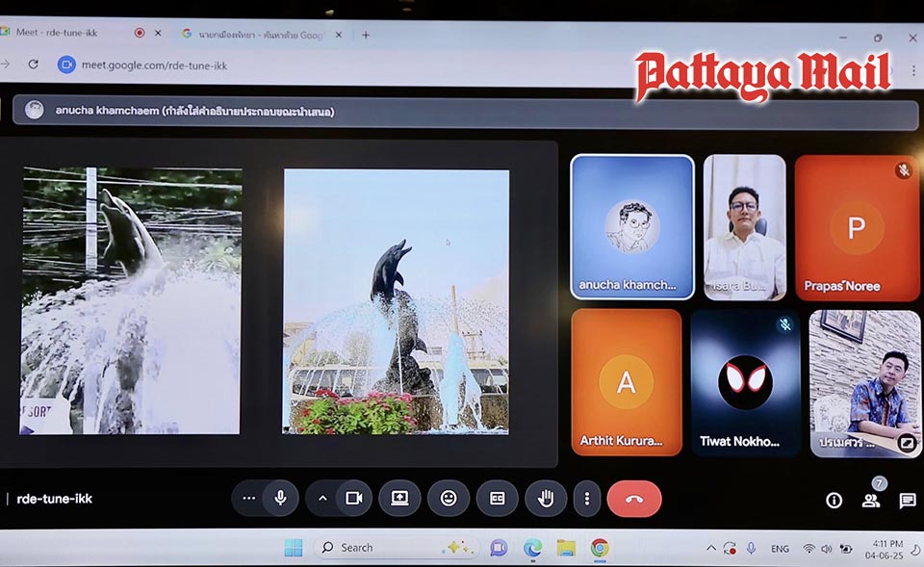924x567 pixels.
Task: Raise hand in the meeting
Action: pyautogui.click(x=546, y=499)
